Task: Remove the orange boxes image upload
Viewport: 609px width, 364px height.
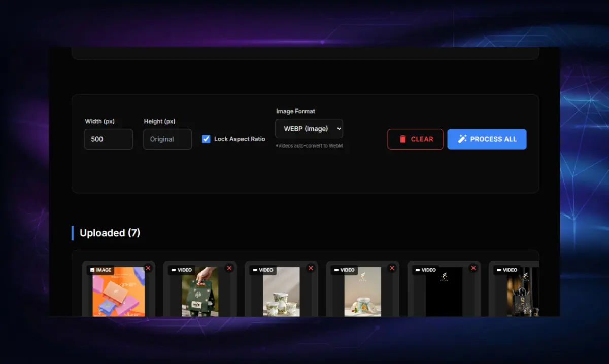Action: click(x=148, y=268)
